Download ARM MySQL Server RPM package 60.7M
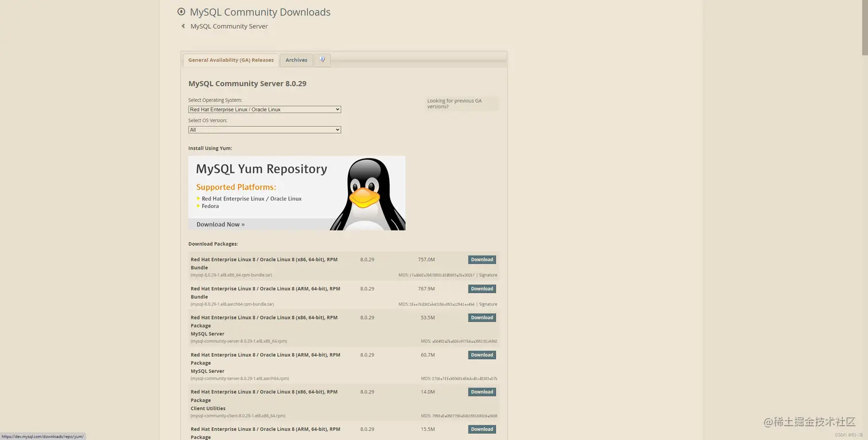 (482, 355)
